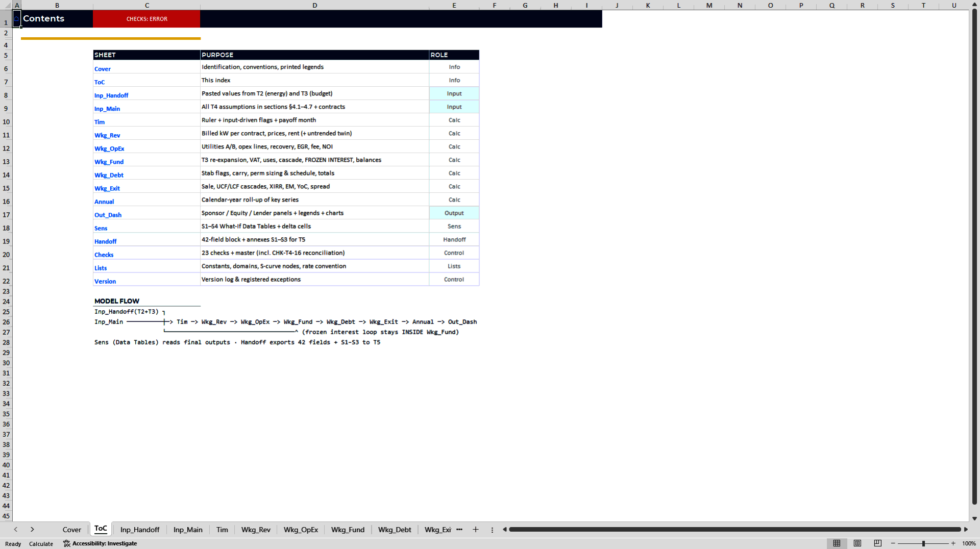Switch to Page Break Preview icon

click(878, 543)
